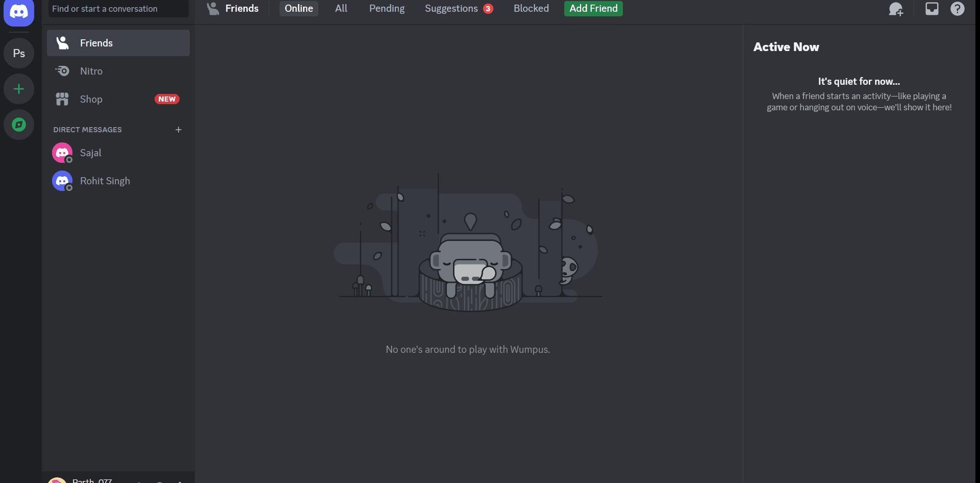Viewport: 980px width, 483px height.
Task: Click "No one's around to play with Wumpus."
Action: tap(468, 349)
